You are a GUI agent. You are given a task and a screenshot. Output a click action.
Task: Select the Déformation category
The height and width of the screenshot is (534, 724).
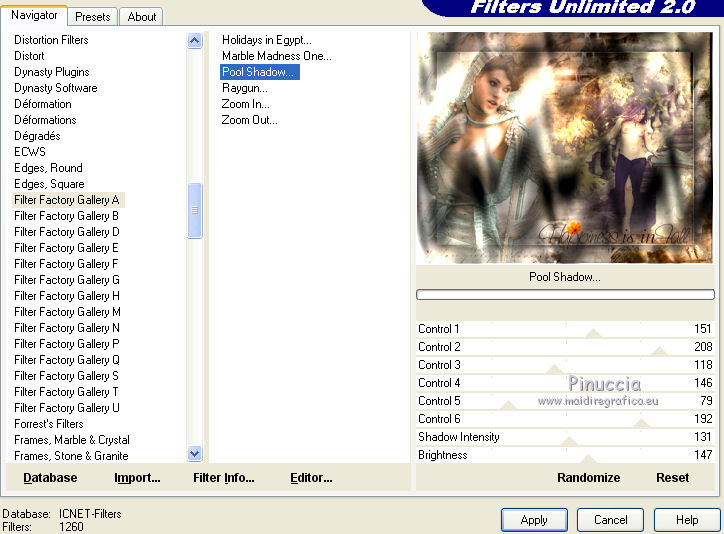coord(43,104)
